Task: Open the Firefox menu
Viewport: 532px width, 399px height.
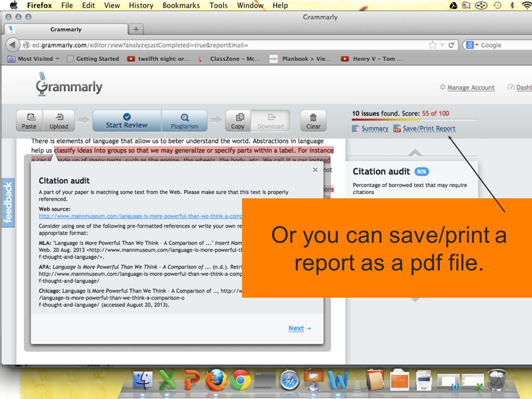Action: tap(39, 5)
